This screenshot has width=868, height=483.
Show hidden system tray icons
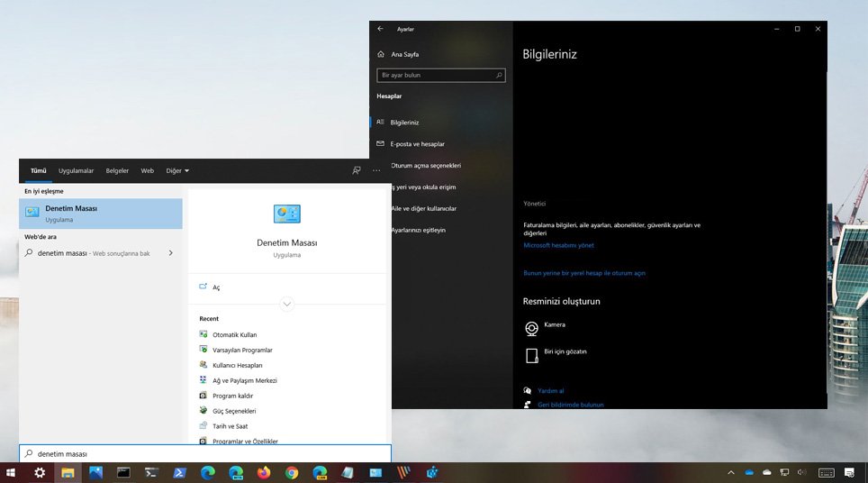click(730, 472)
